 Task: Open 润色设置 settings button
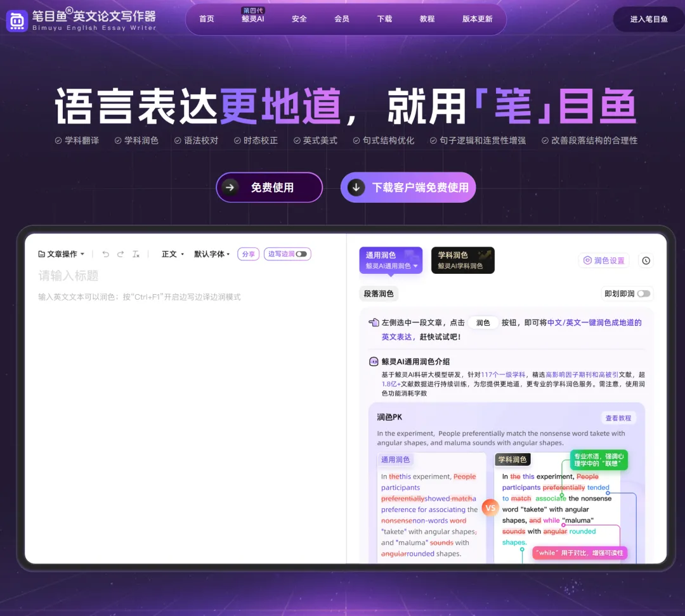(604, 260)
